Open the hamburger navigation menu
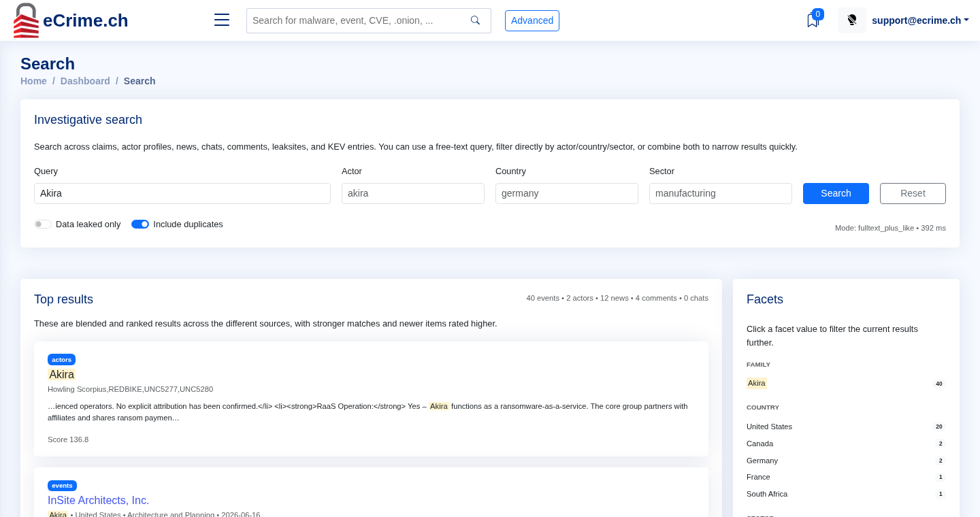 222,20
